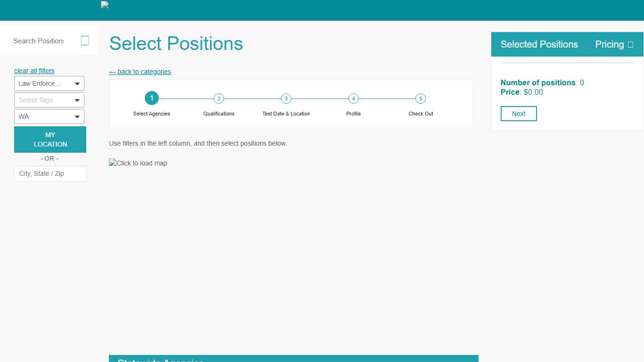The height and width of the screenshot is (362, 644).
Task: Click the 'Click to load map' placeholder
Action: 138,163
